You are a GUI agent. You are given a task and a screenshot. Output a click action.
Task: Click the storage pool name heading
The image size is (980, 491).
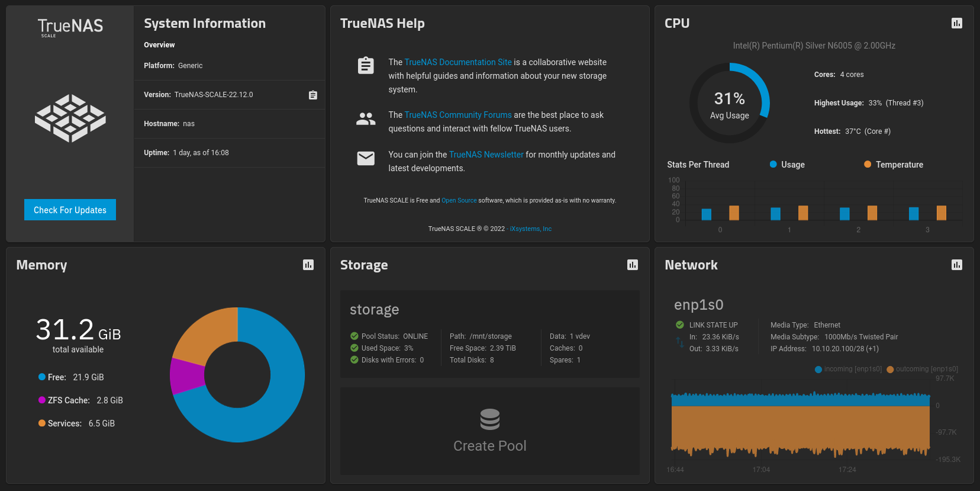[x=375, y=309]
